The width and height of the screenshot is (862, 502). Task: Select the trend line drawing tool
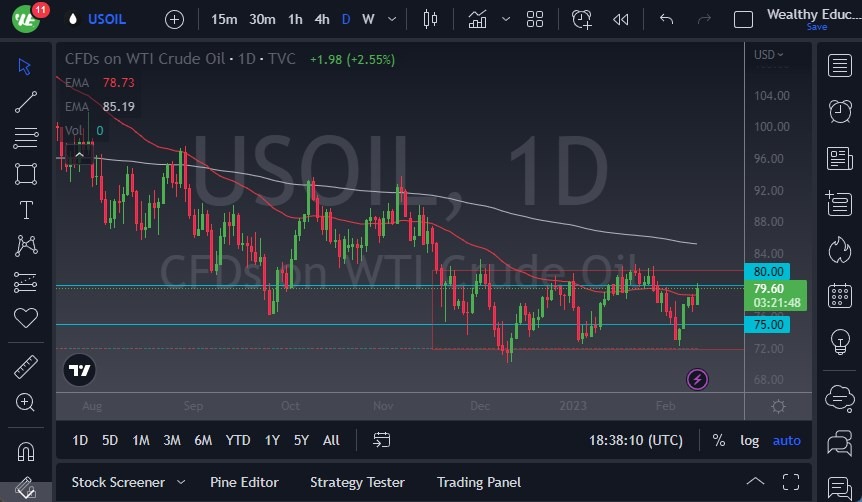pos(26,102)
